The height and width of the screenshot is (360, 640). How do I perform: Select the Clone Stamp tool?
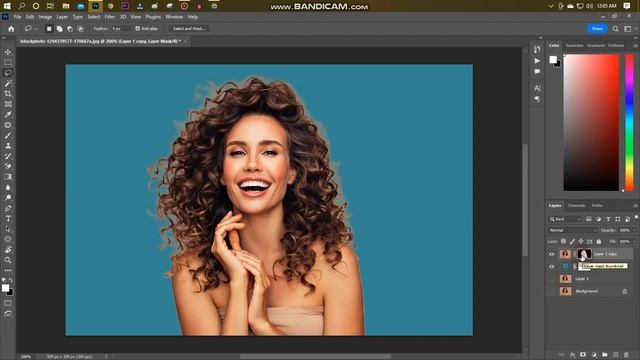pyautogui.click(x=8, y=146)
